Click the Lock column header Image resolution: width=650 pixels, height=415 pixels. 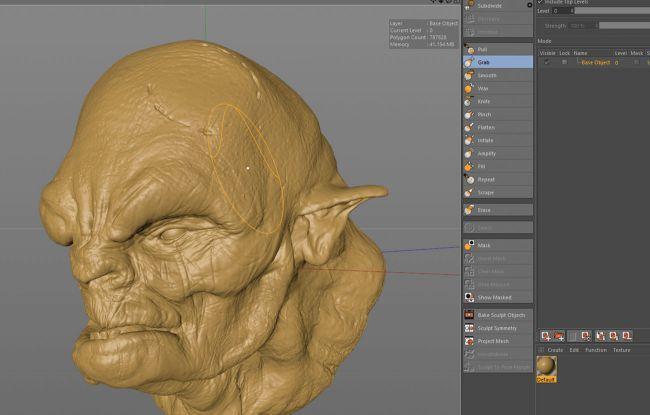click(x=564, y=53)
